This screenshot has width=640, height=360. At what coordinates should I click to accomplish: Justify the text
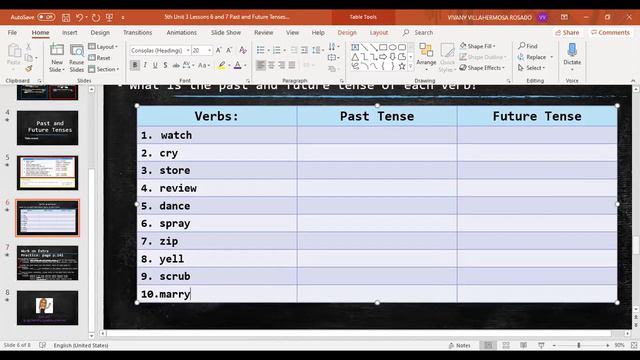coord(292,65)
